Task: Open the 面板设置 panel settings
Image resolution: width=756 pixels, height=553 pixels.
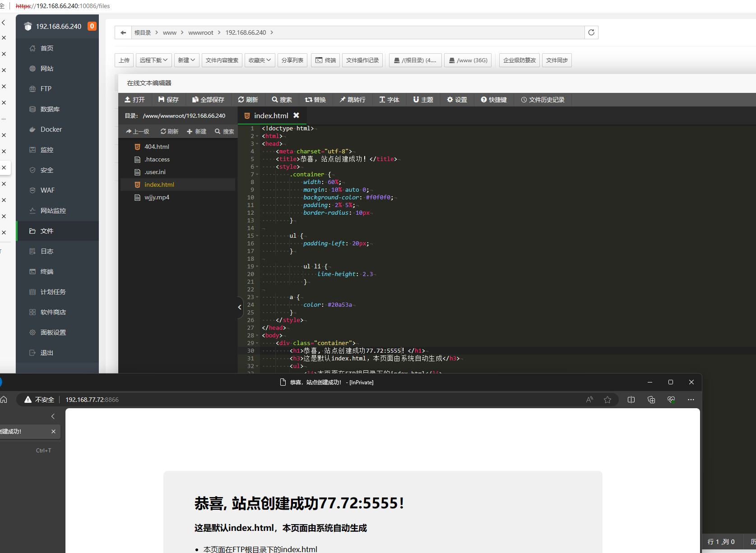Action: point(53,332)
